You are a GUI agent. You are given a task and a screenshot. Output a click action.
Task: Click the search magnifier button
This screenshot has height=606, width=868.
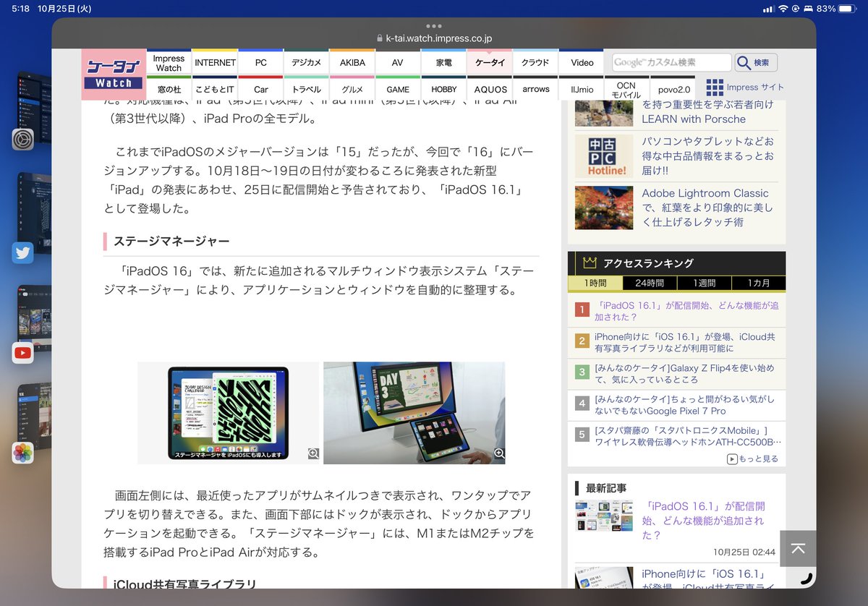(756, 62)
